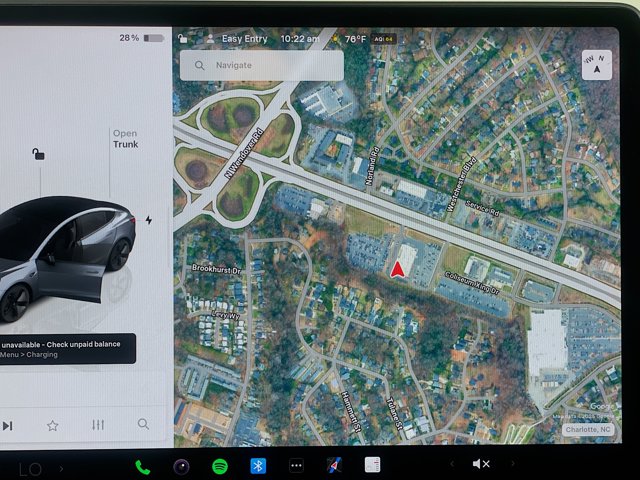
Task: Tap Open Trunk
Action: point(125,139)
